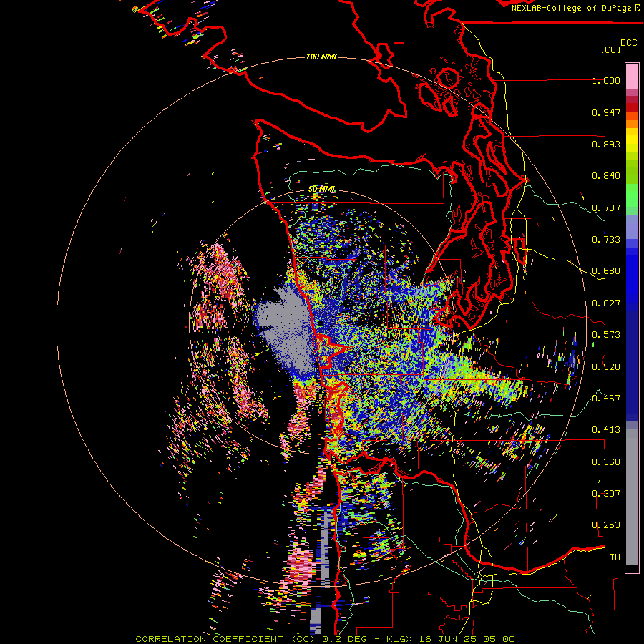Viewport: 644px width, 644px height.
Task: Click the 100 NMI range ring label
Action: coord(321,57)
